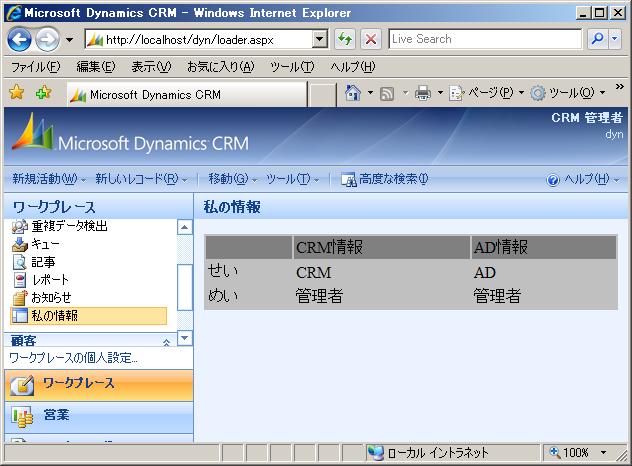Open the 移動(G) CRM menu
This screenshot has width=632, height=466.
(x=232, y=179)
